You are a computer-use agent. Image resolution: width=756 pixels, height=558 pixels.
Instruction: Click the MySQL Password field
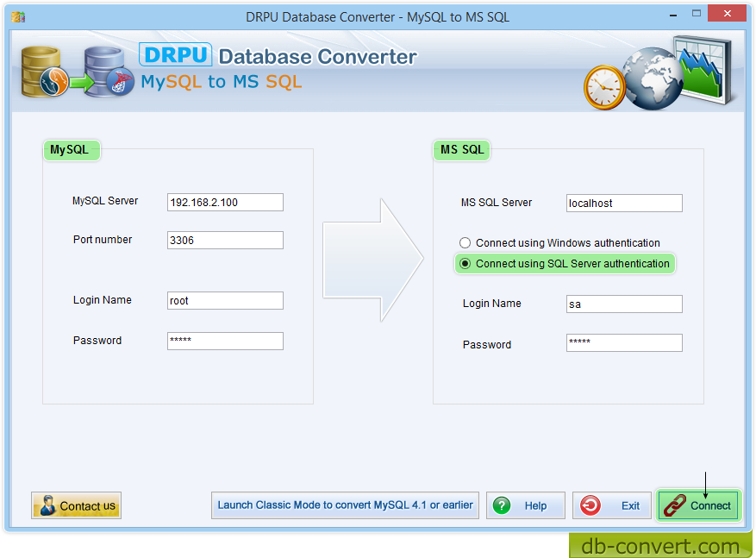[225, 341]
